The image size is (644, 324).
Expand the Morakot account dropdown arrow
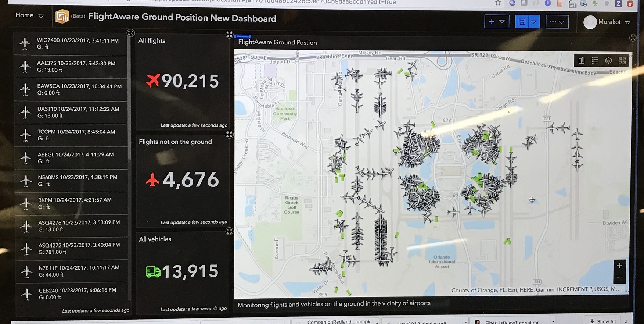click(627, 22)
